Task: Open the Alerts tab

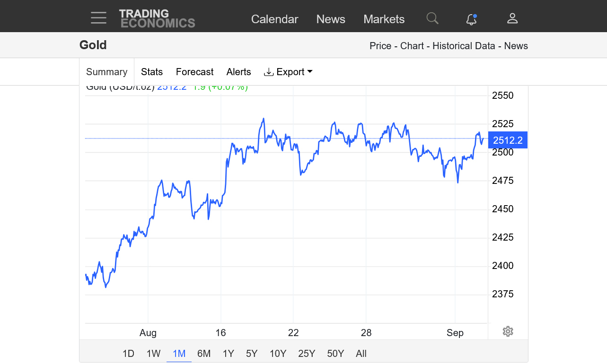Action: click(238, 72)
